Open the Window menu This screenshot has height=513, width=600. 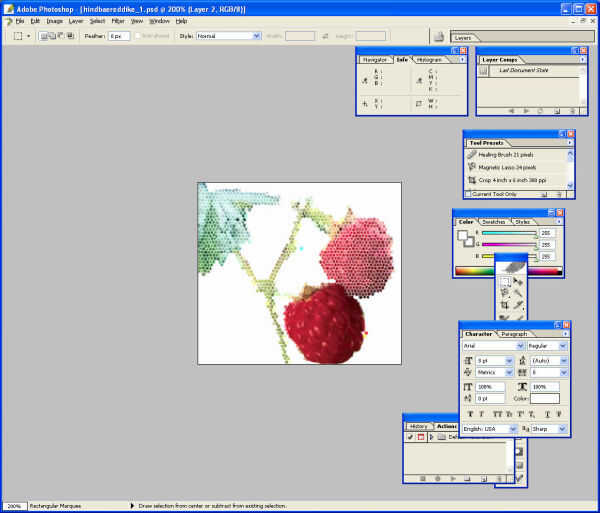point(159,21)
